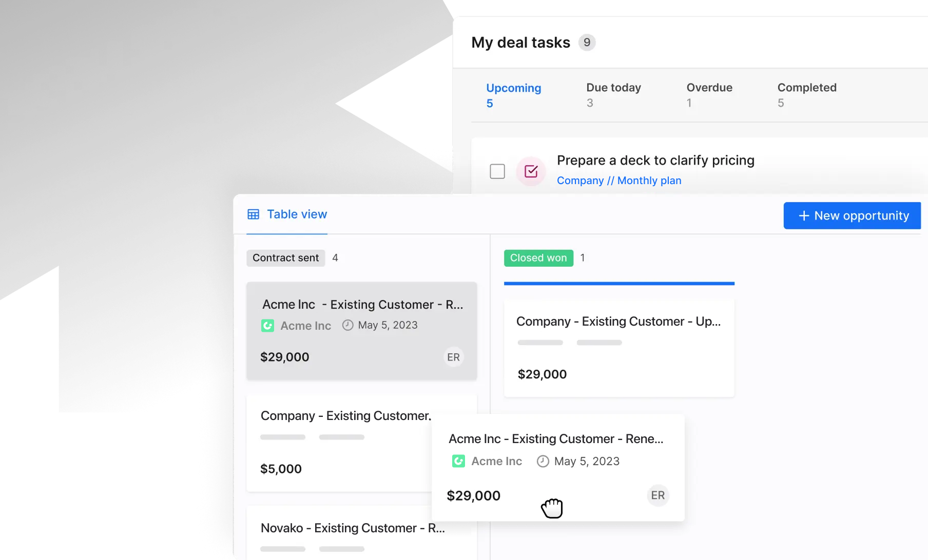Click the New opportunity button
Screen dimensions: 928x560
(x=852, y=216)
